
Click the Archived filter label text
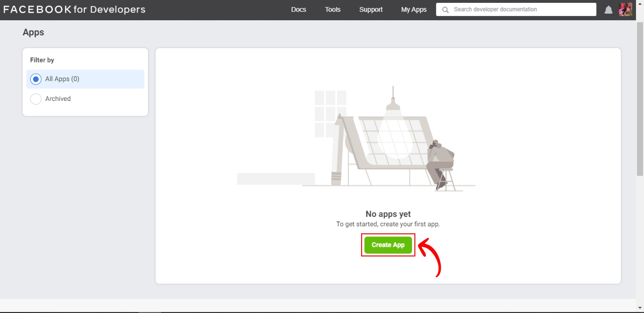click(58, 99)
